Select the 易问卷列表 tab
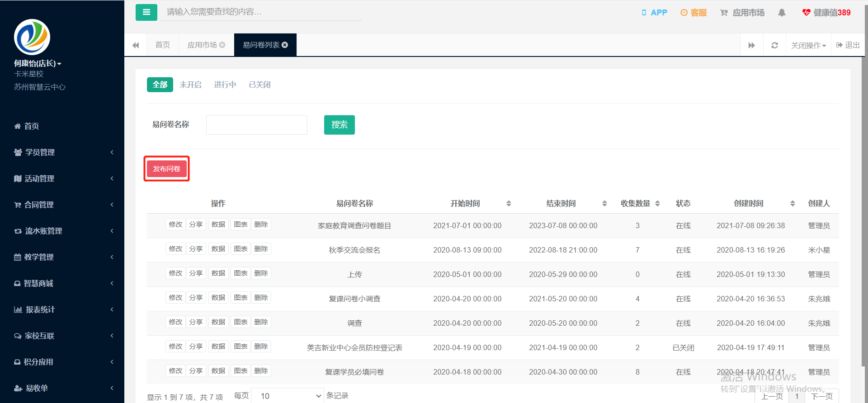868x403 pixels. coord(261,45)
